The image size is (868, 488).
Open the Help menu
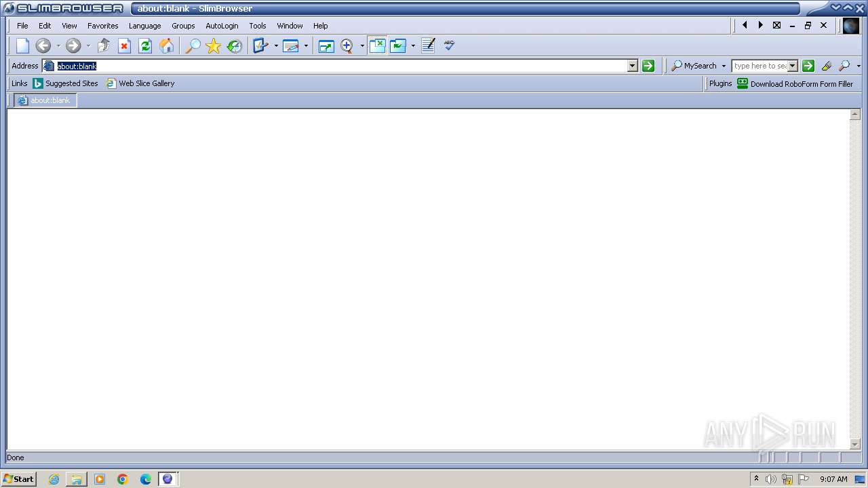click(x=321, y=26)
